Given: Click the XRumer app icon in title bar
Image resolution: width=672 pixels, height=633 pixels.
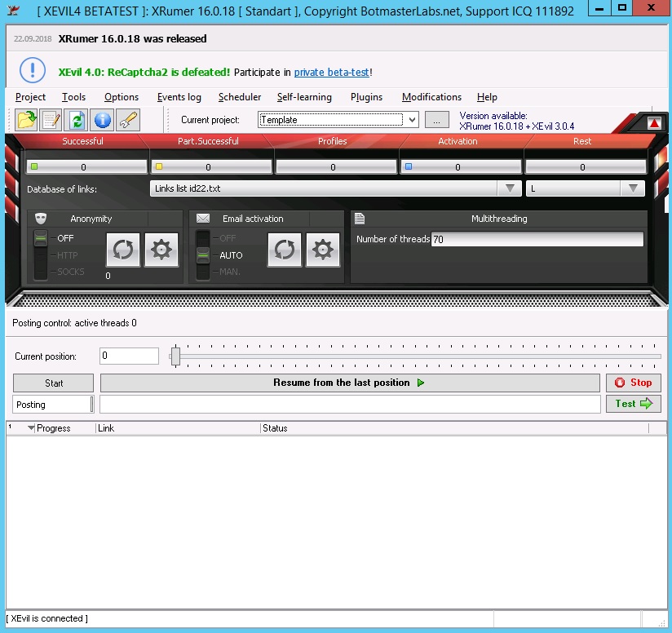Looking at the screenshot, I should pos(13,11).
